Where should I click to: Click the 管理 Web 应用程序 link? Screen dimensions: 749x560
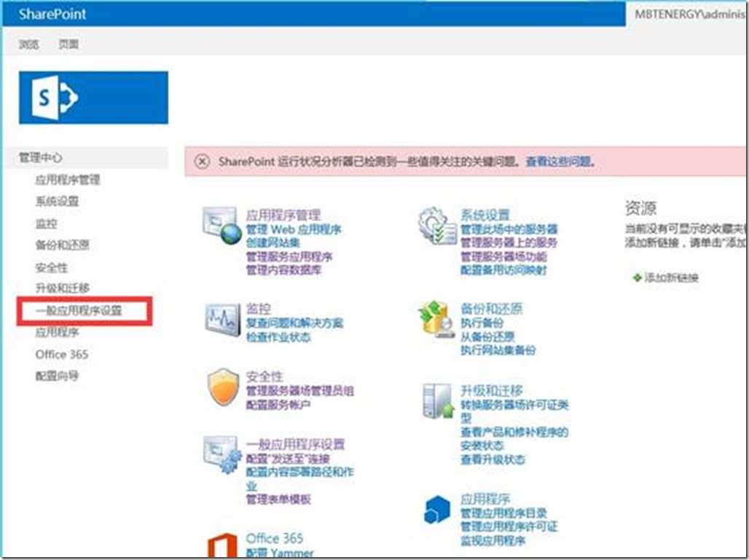(x=294, y=229)
